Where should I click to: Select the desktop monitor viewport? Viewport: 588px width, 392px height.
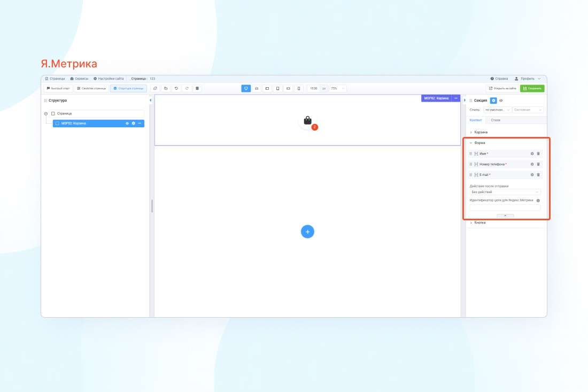(x=246, y=89)
